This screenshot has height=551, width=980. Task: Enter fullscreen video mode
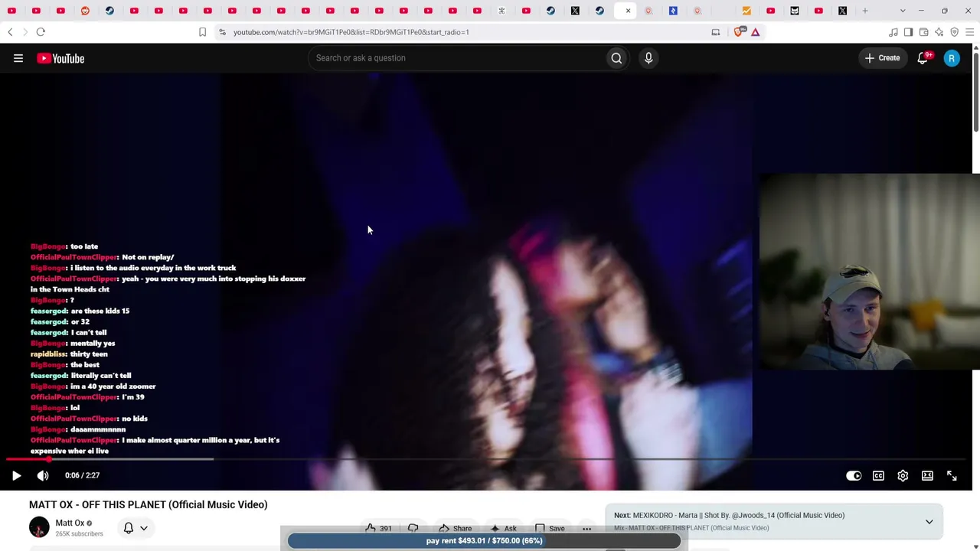[x=952, y=476]
